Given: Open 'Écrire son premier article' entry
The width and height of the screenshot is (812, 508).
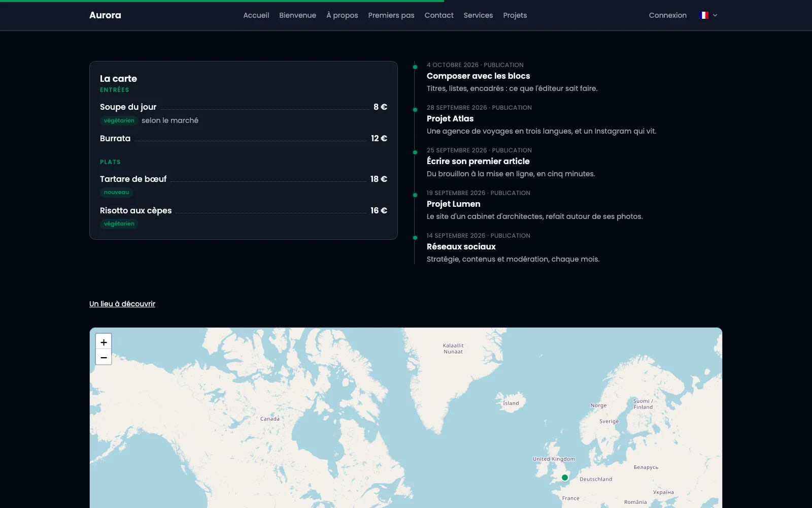Looking at the screenshot, I should pos(478,161).
